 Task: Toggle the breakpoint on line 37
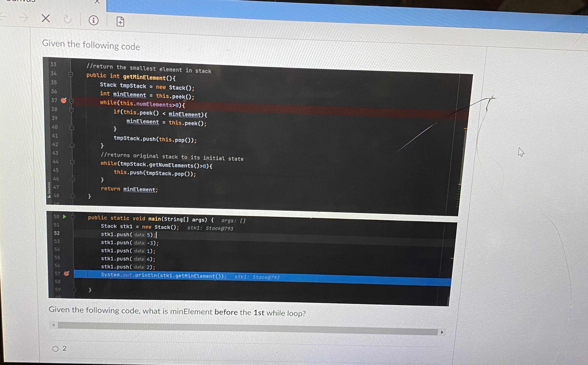63,100
